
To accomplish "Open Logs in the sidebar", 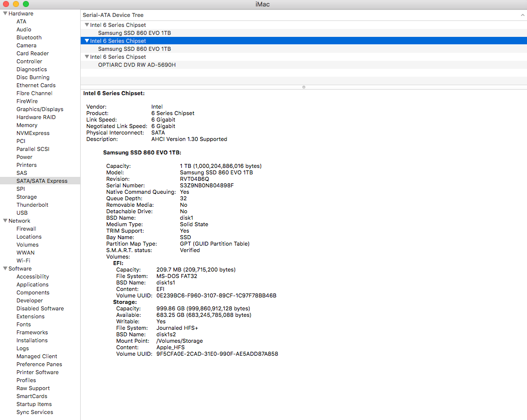I will [22, 348].
